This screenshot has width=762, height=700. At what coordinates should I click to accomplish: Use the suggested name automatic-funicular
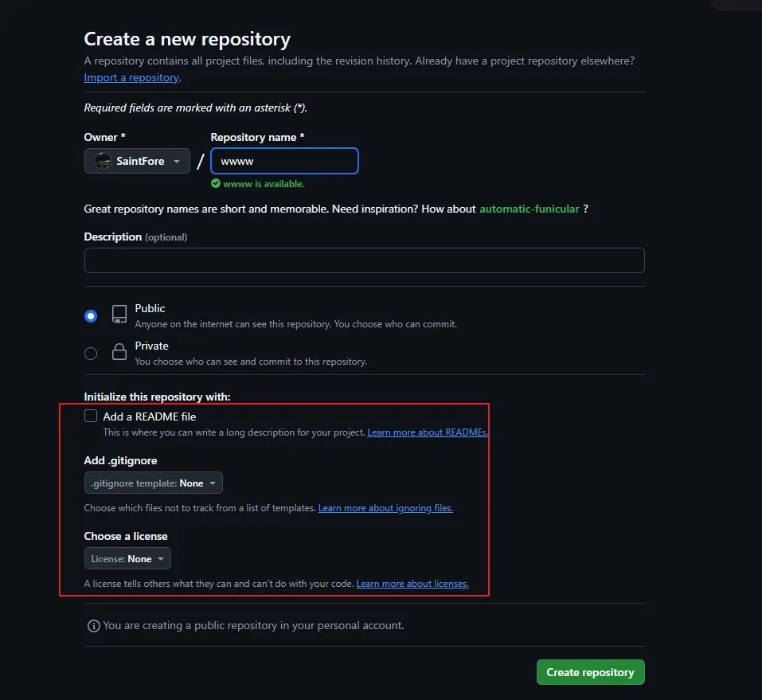[x=529, y=209]
